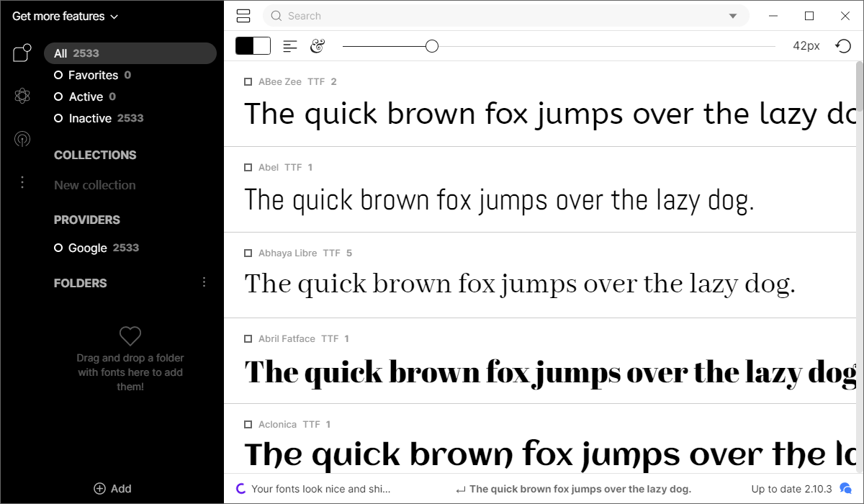864x504 pixels.
Task: Click the list view icon beside search
Action: click(x=243, y=15)
